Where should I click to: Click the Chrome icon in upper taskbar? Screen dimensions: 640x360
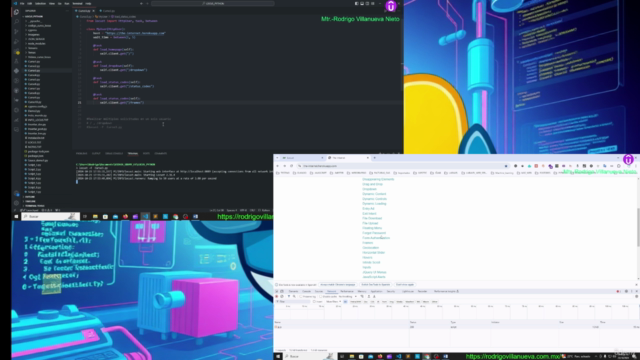[x=176, y=216]
